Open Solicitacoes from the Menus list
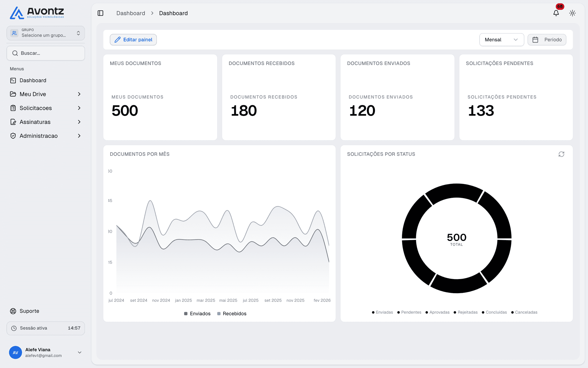Viewport: 588px width, 368px height. click(x=36, y=108)
